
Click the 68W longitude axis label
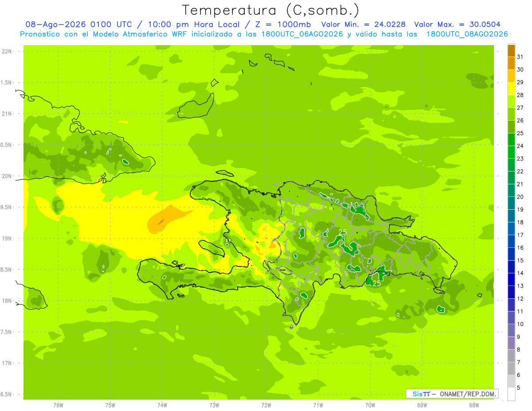pos(474,404)
